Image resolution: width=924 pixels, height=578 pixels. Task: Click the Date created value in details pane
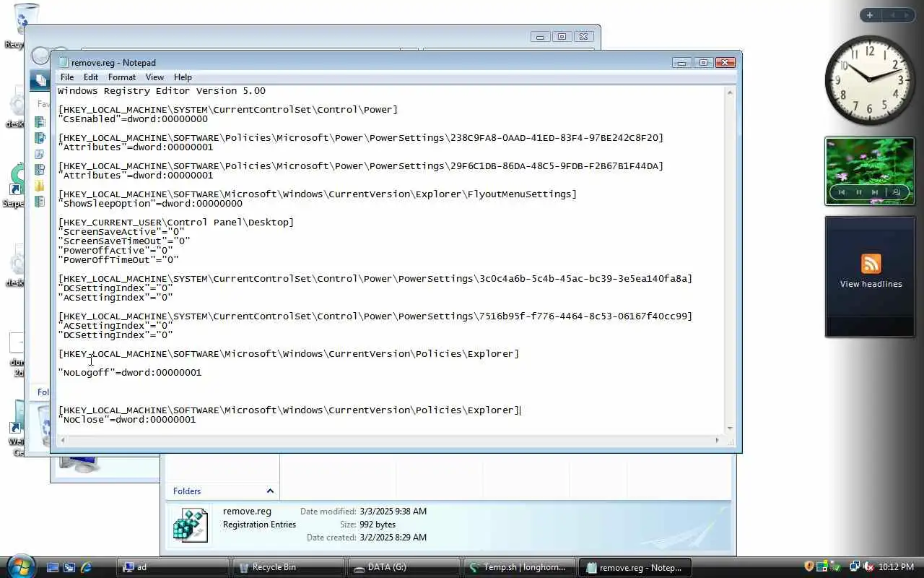(x=393, y=538)
